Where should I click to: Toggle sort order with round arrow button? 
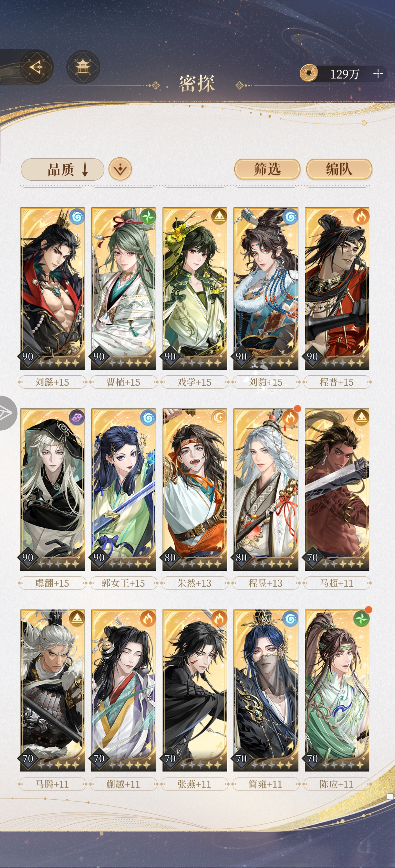tap(120, 169)
